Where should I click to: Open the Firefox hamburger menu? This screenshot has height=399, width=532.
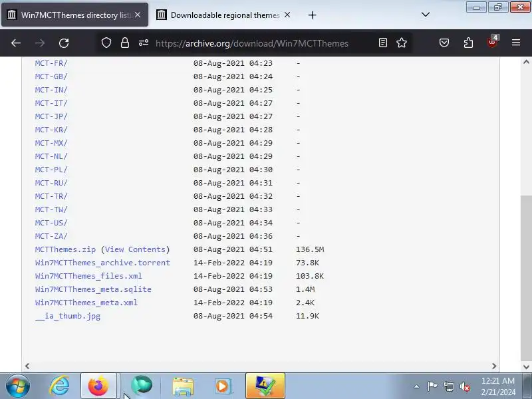coord(516,43)
